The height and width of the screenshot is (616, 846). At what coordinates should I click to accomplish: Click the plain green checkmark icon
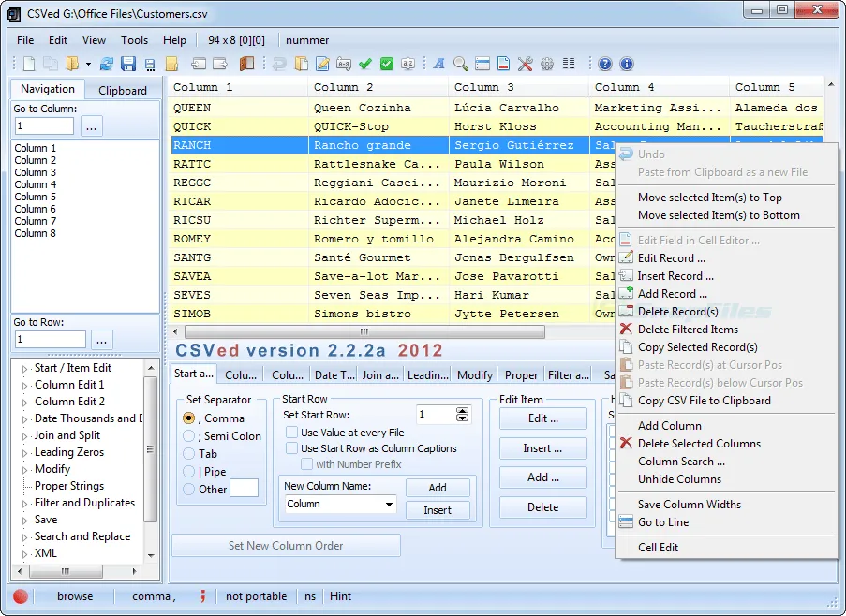365,64
